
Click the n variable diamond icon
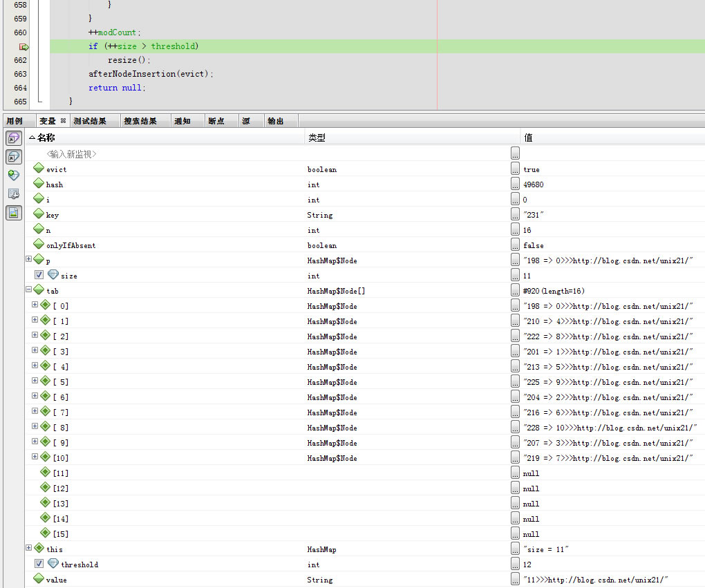point(39,229)
